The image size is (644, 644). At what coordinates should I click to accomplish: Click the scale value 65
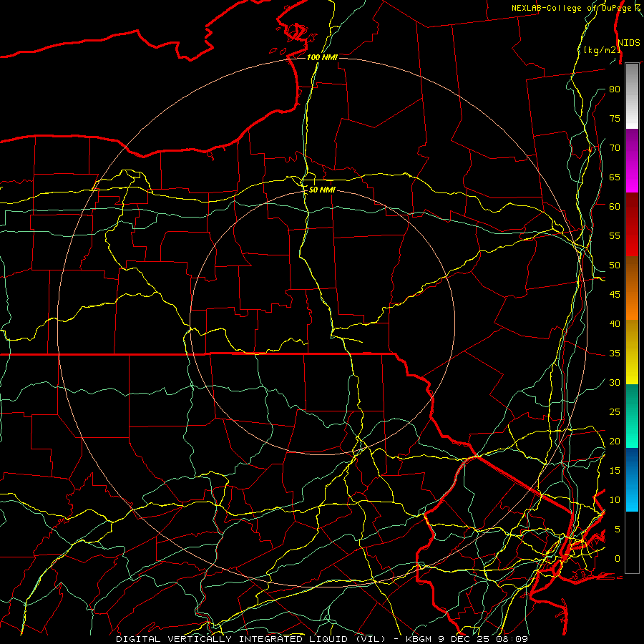pos(615,177)
